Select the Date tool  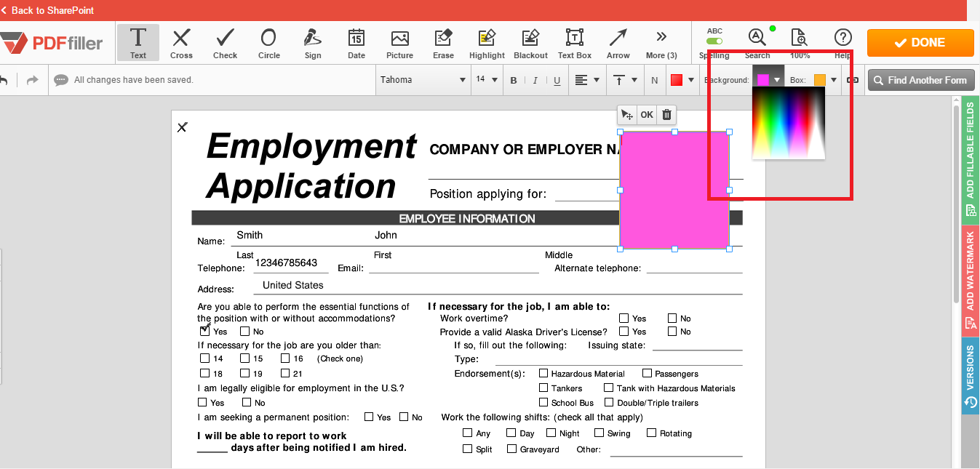356,42
